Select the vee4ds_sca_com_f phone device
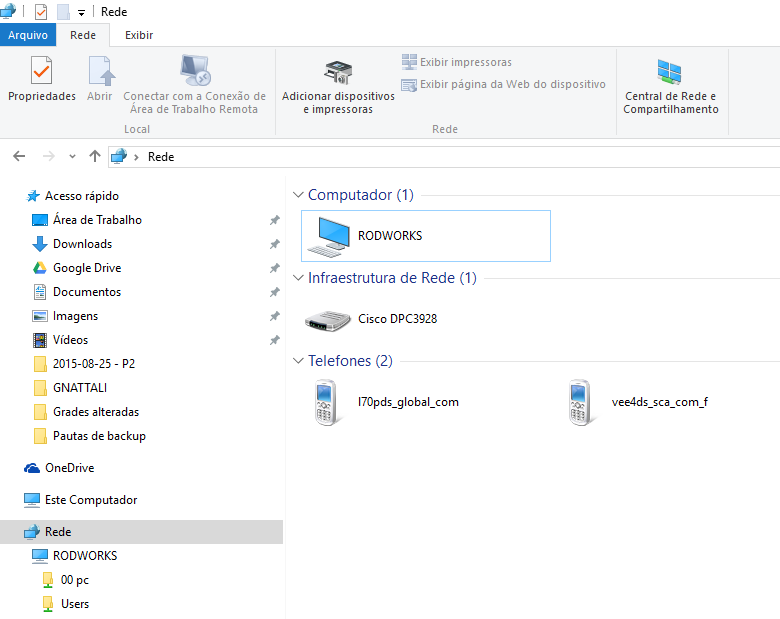The width and height of the screenshot is (780, 619). pos(638,402)
